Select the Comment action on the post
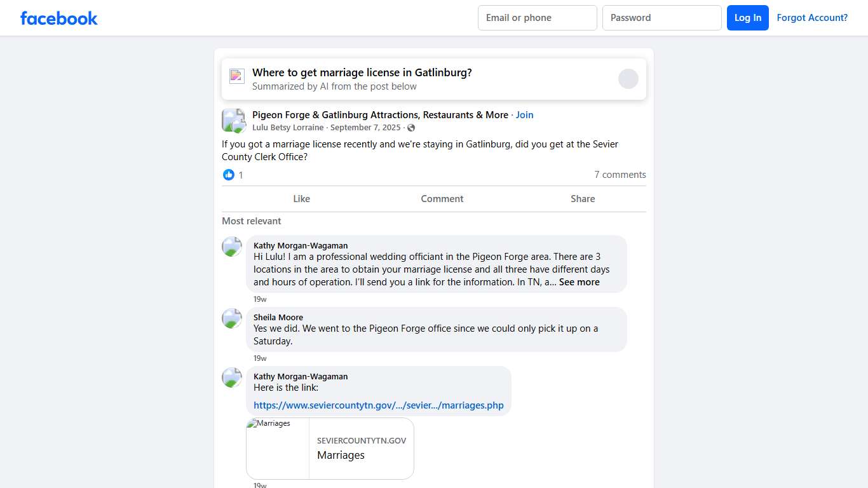 click(442, 199)
